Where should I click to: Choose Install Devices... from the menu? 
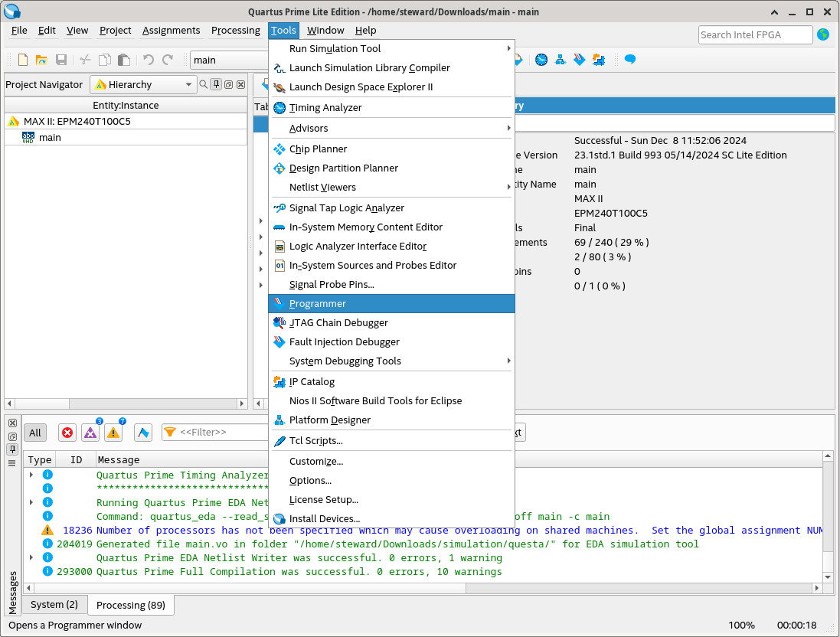point(391,518)
